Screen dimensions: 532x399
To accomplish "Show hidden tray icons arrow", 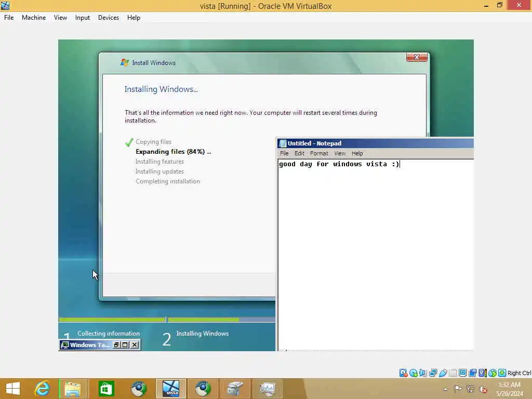I will point(445,389).
